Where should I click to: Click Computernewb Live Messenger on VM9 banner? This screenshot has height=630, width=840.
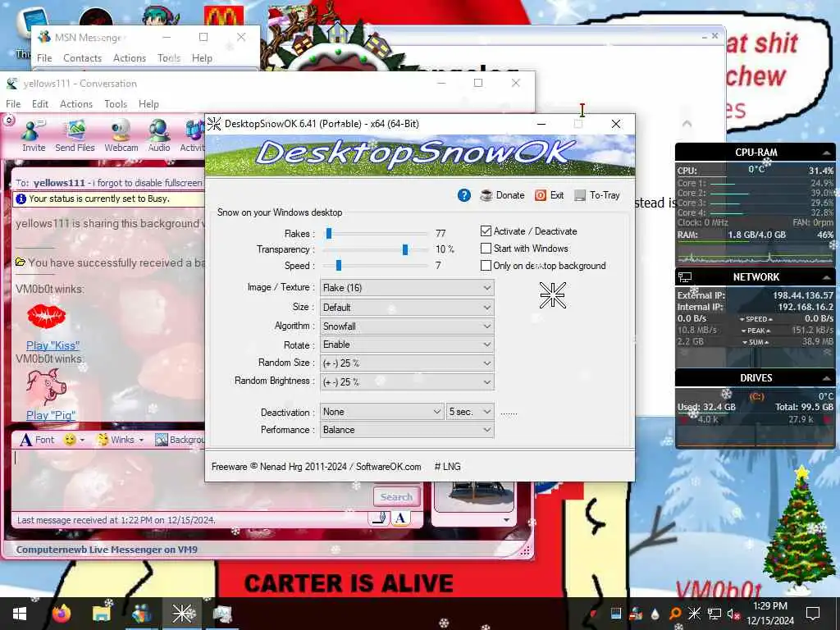107,550
